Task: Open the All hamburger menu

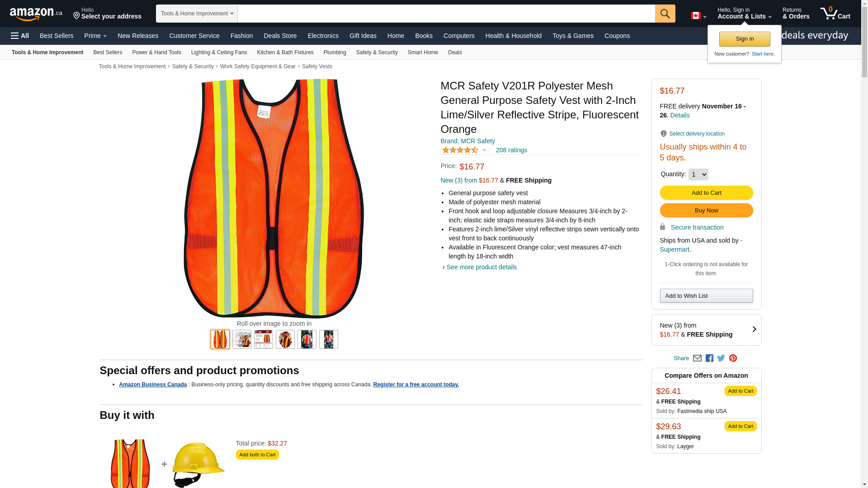Action: tap(20, 36)
